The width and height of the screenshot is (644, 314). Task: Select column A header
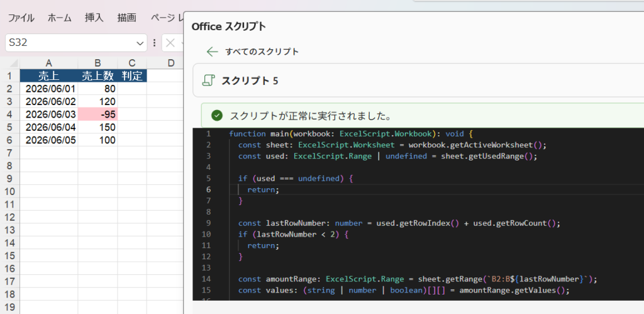(x=49, y=64)
